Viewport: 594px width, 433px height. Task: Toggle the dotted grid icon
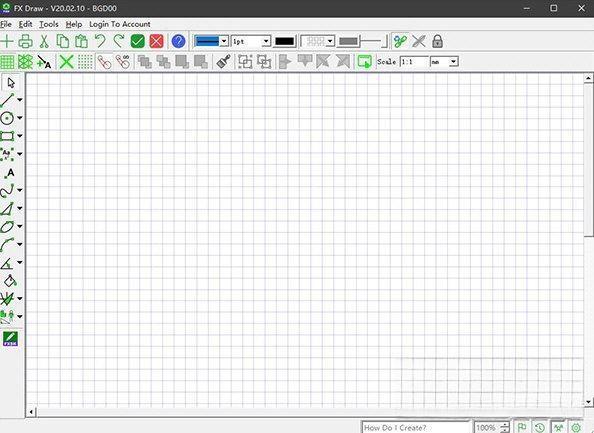(85, 62)
